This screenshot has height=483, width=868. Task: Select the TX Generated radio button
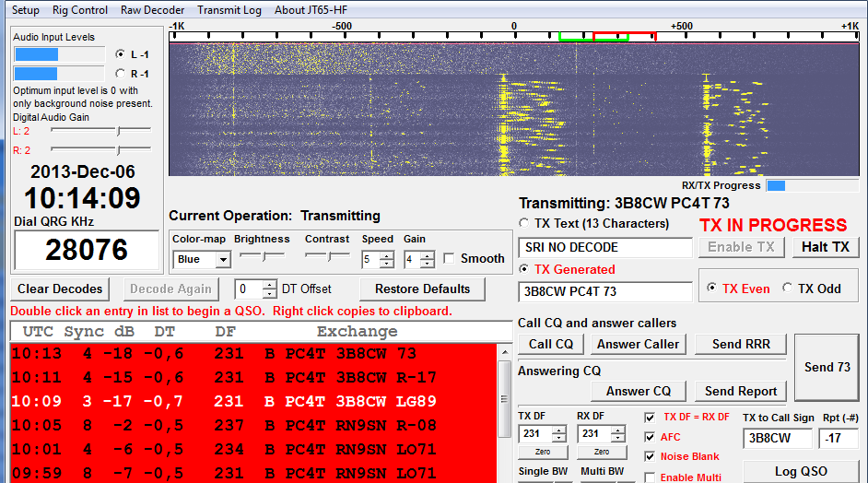[523, 269]
